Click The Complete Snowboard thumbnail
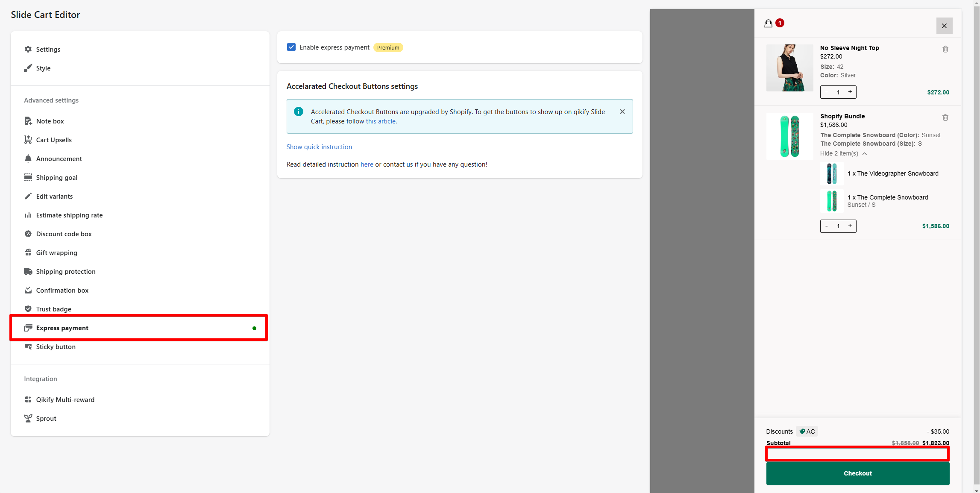Screen dimensions: 980x493 coord(832,201)
